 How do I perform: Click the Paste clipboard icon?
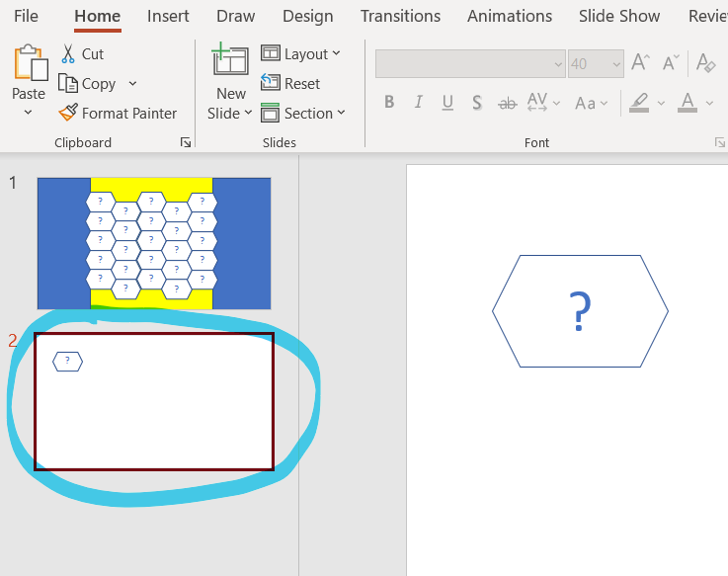[30, 63]
